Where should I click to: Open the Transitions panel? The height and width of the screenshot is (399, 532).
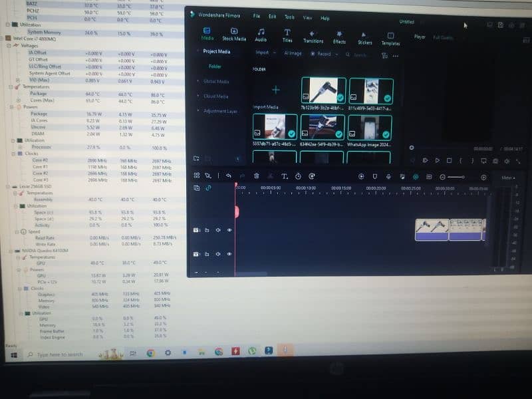[313, 35]
